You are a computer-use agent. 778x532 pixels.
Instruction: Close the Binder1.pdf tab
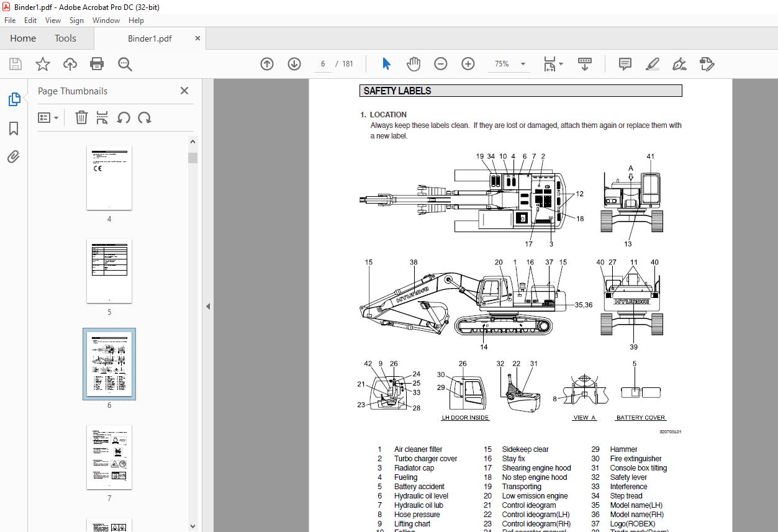pos(197,38)
